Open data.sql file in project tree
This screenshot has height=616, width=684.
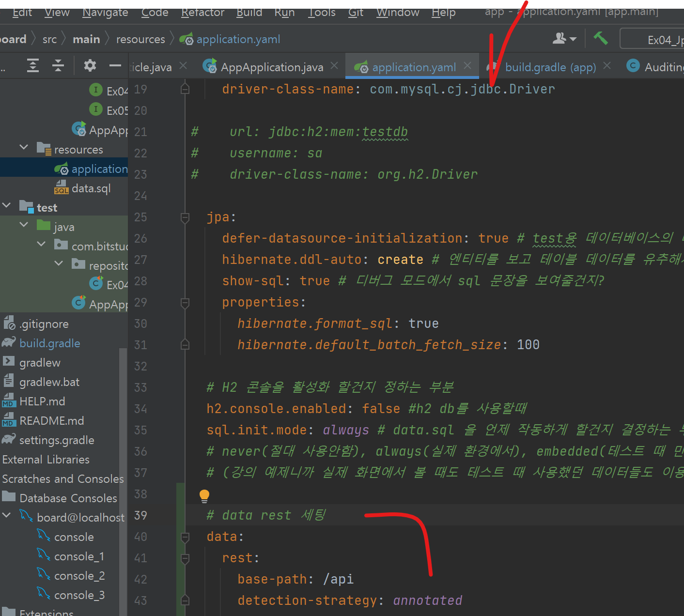click(x=91, y=188)
